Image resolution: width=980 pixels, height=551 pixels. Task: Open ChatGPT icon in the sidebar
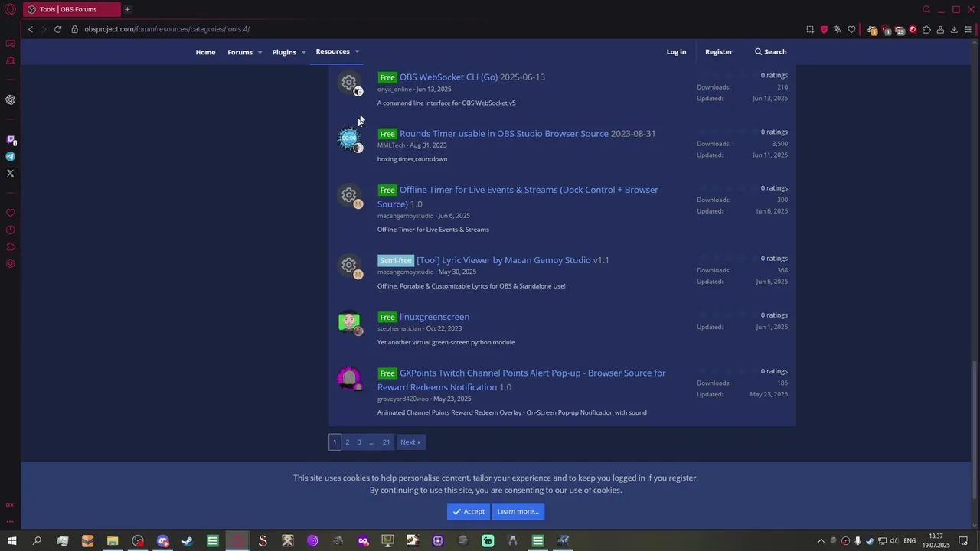coord(10,99)
